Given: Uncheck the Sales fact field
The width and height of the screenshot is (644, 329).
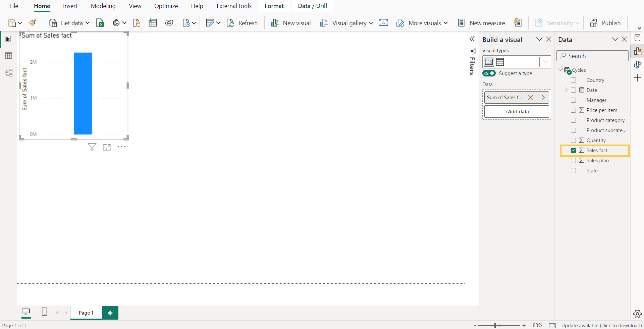Looking at the screenshot, I should pos(574,151).
